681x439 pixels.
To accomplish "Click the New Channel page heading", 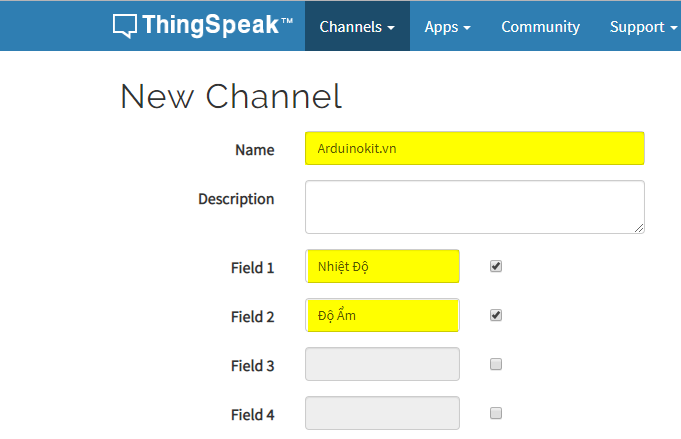I will [231, 96].
